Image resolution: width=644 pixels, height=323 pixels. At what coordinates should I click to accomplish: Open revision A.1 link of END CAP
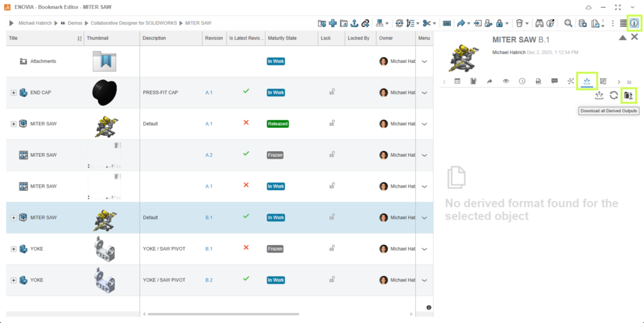tap(209, 93)
